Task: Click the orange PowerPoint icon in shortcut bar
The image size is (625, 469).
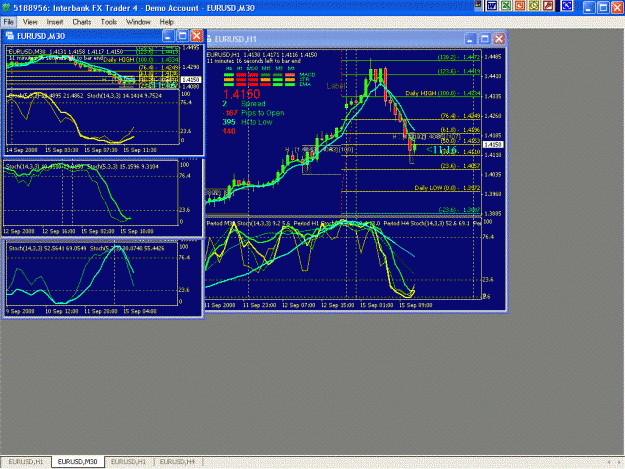Action: (x=520, y=6)
